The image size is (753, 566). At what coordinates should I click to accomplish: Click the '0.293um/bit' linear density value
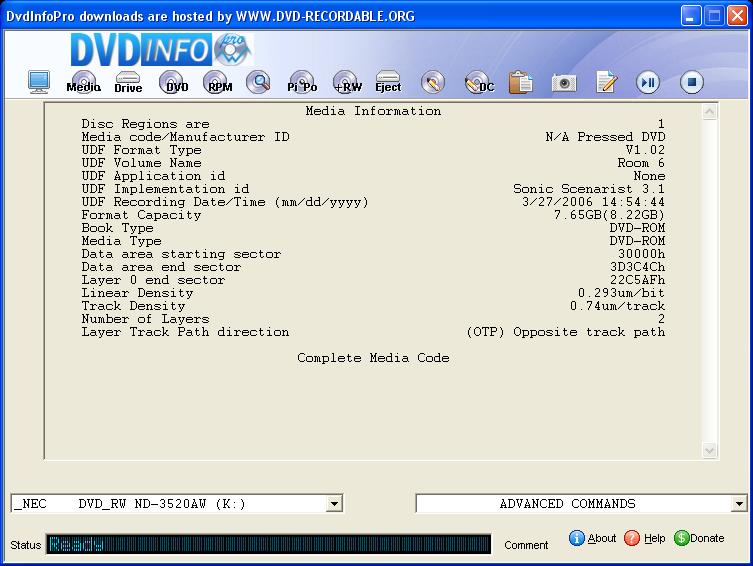pyautogui.click(x=621, y=293)
